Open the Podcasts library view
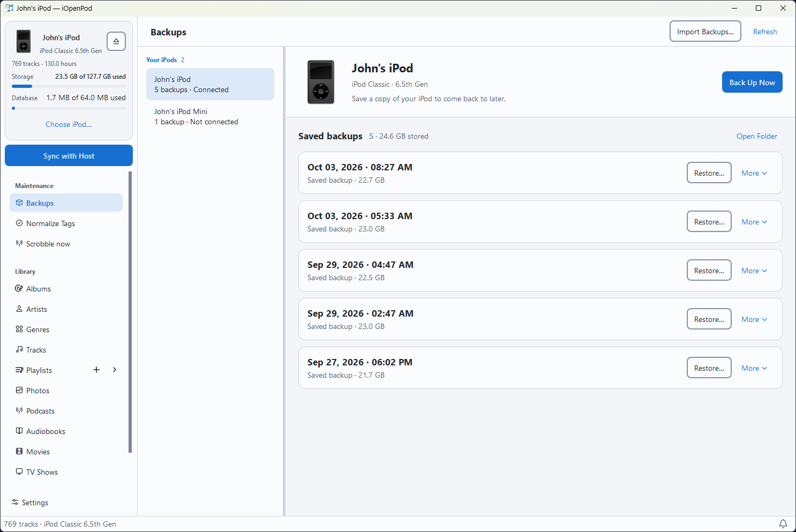Image resolution: width=796 pixels, height=532 pixels. tap(66, 411)
